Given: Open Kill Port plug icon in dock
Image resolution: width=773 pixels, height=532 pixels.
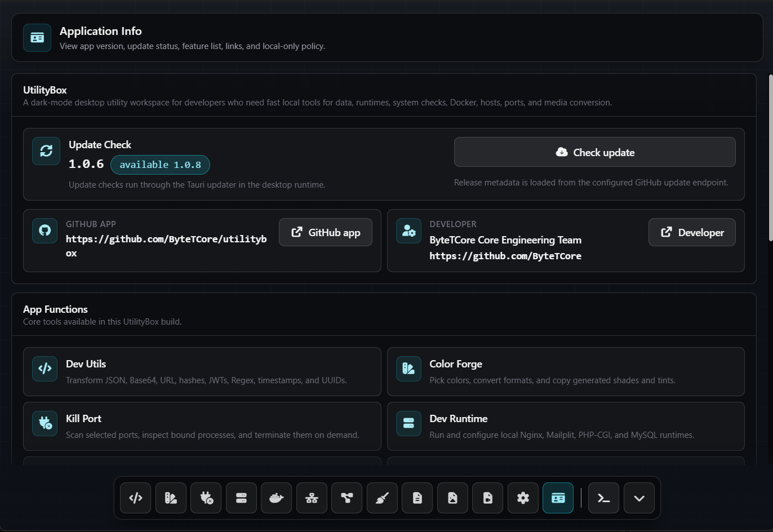Looking at the screenshot, I should 206,498.
